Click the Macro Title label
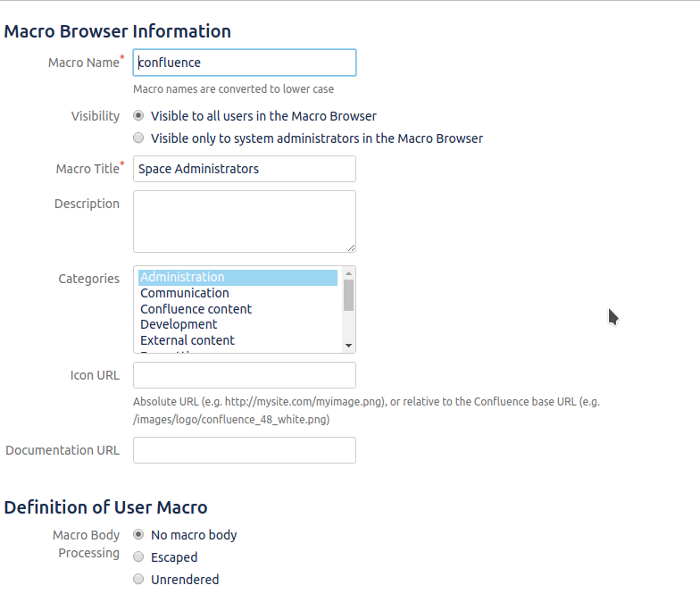 click(89, 168)
